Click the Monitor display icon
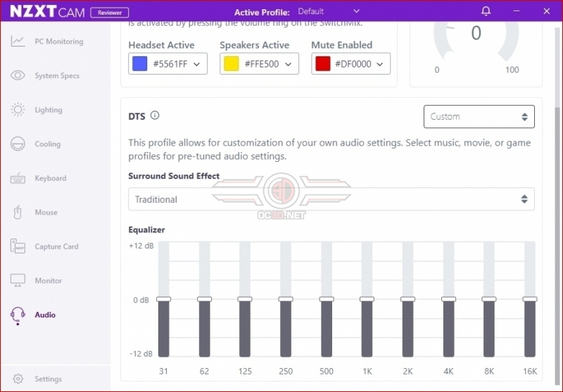The width and height of the screenshot is (563, 392). click(x=18, y=280)
